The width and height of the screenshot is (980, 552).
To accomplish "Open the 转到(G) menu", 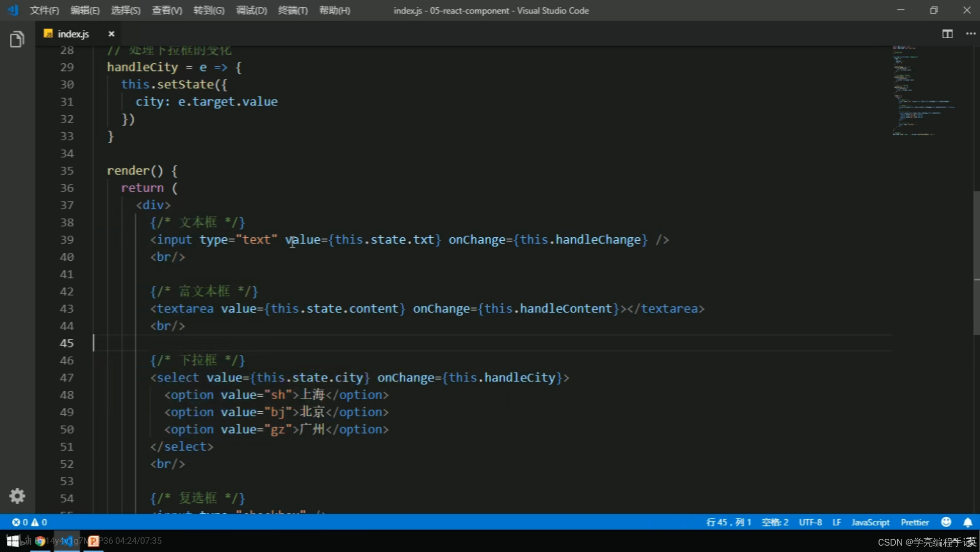I will (x=209, y=10).
